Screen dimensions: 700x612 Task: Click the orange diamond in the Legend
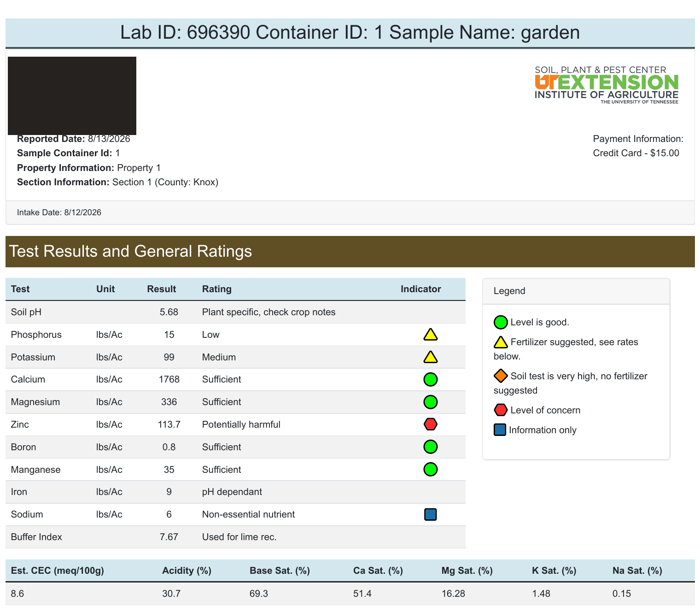(501, 376)
